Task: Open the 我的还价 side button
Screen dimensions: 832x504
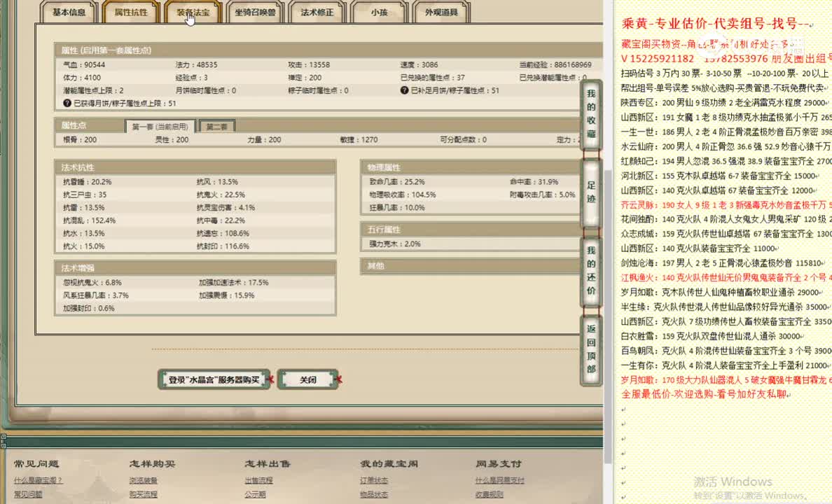Action: pos(590,271)
